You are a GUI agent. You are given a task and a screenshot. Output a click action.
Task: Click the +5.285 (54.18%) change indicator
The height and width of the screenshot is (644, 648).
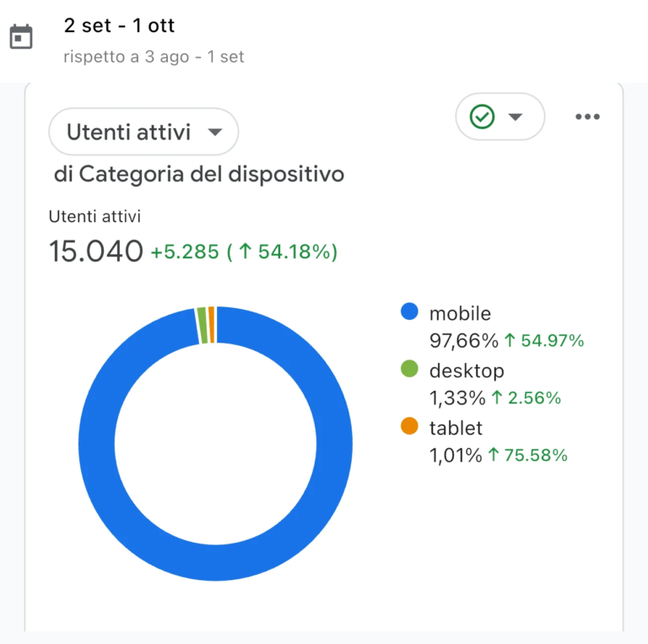(244, 252)
